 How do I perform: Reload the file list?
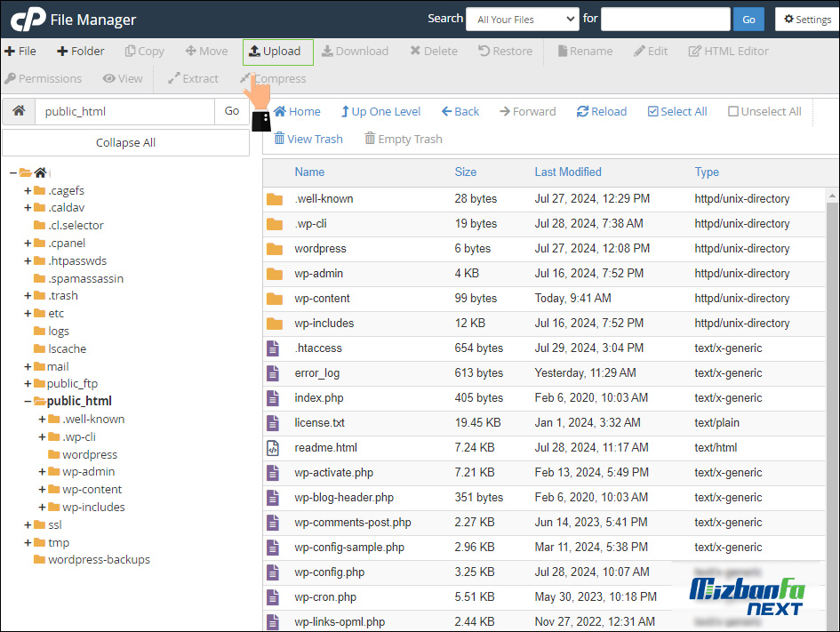[x=602, y=111]
